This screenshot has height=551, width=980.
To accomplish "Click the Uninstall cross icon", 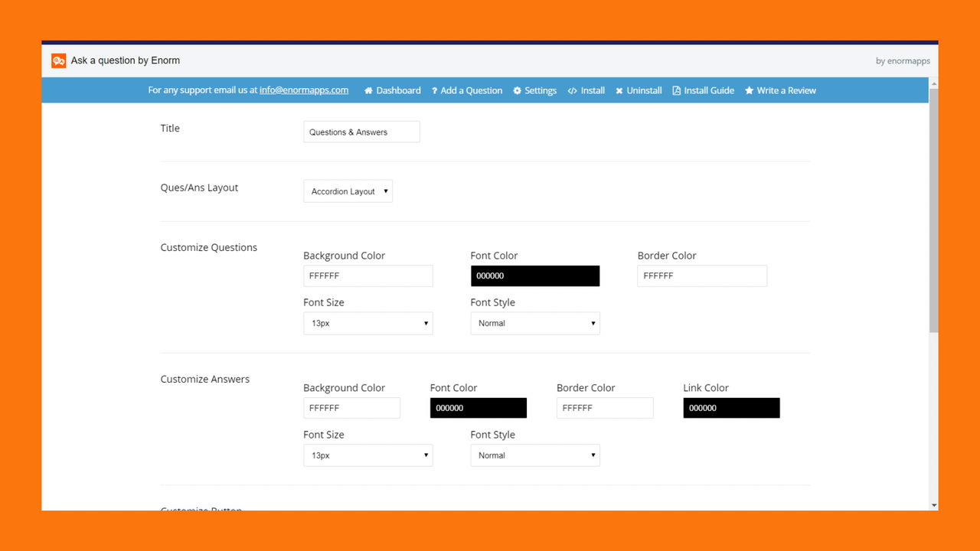I will [x=619, y=90].
